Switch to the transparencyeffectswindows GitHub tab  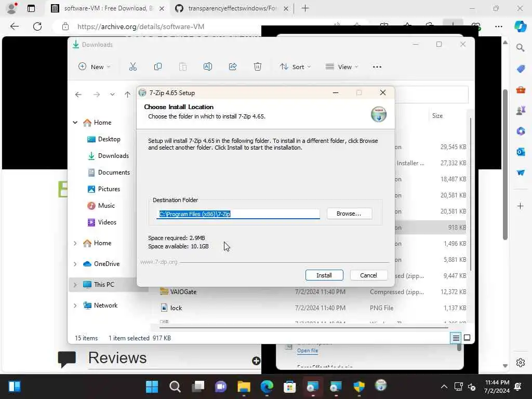pos(232,8)
